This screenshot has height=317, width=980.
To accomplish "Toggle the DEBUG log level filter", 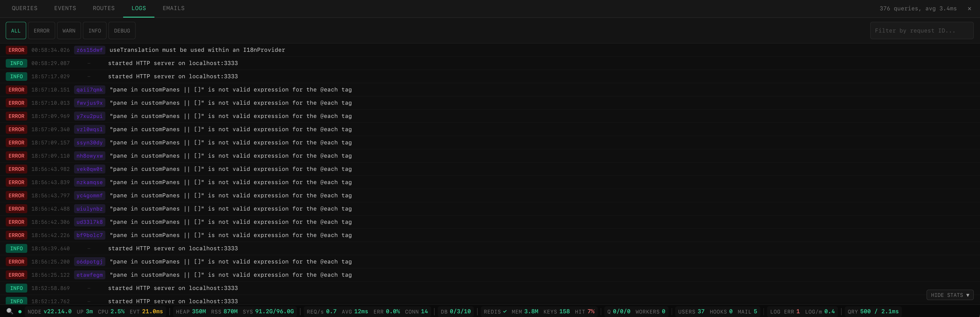I will click(122, 30).
